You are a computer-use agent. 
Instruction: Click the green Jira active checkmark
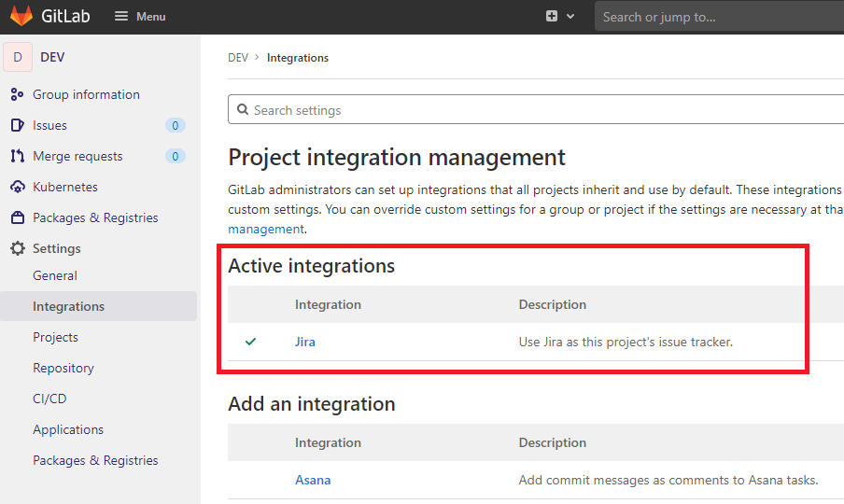pyautogui.click(x=250, y=342)
